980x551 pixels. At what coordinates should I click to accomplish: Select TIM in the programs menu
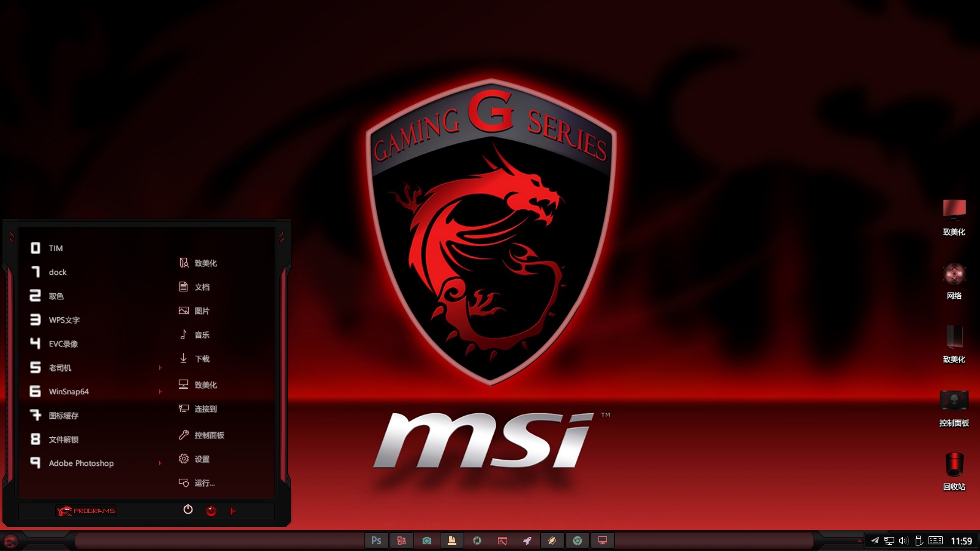[54, 248]
